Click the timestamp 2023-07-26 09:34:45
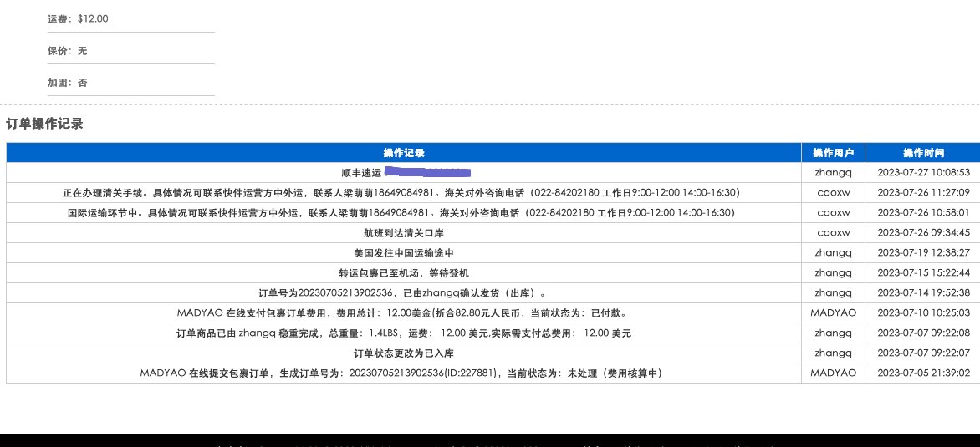 pyautogui.click(x=924, y=233)
